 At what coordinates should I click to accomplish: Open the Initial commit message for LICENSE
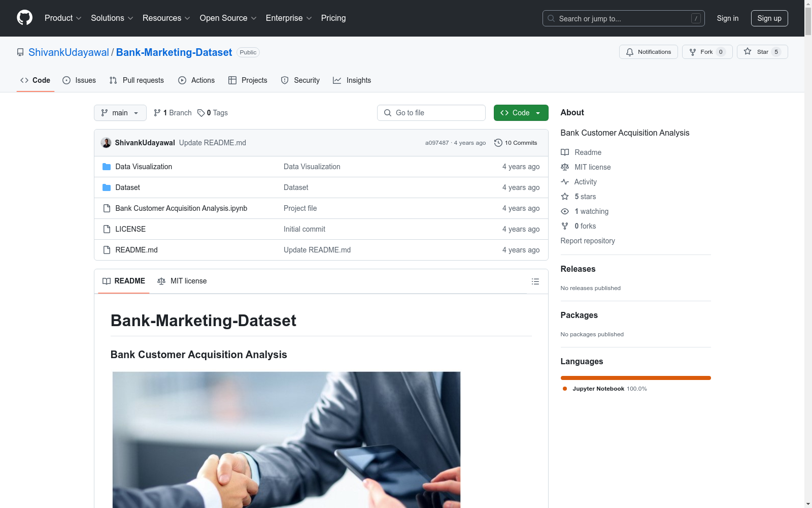tap(304, 229)
